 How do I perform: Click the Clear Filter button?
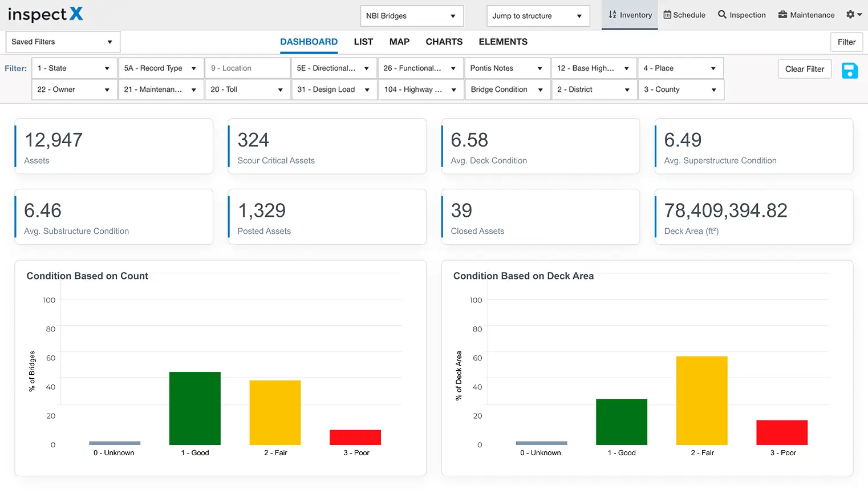pyautogui.click(x=804, y=69)
